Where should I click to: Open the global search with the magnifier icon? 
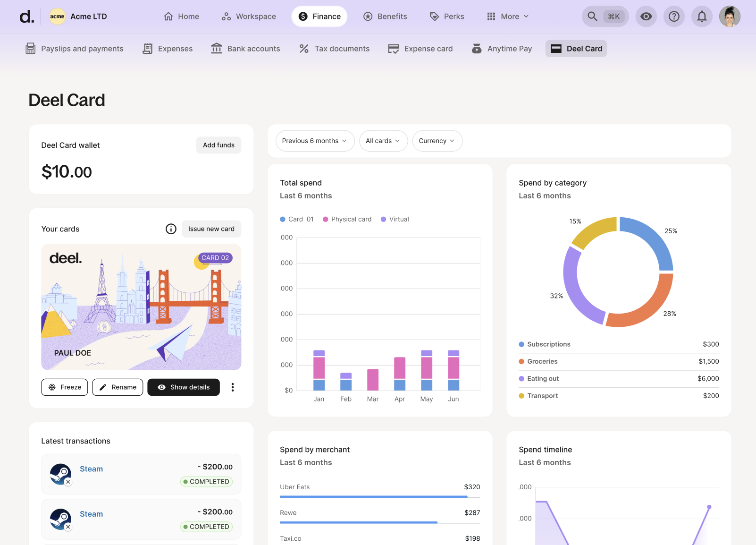pyautogui.click(x=592, y=16)
